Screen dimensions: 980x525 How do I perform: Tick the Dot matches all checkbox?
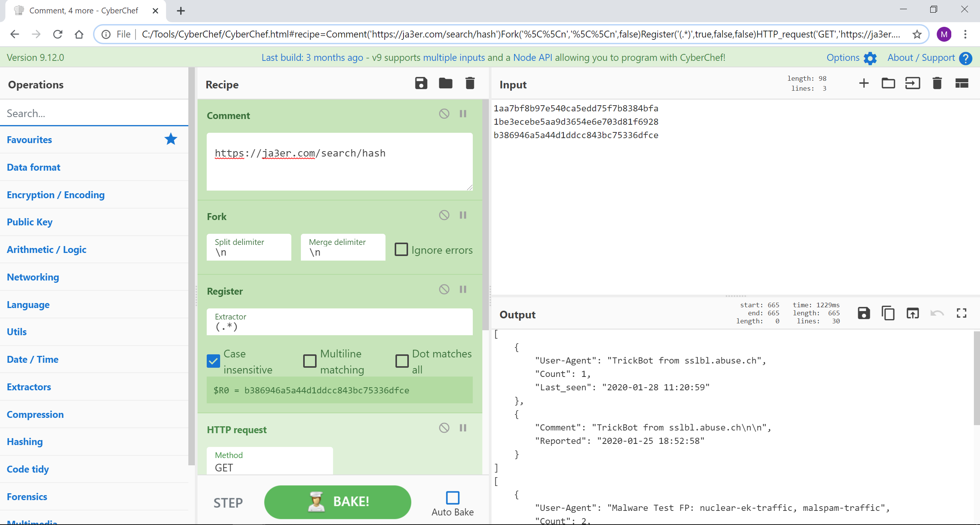pos(402,361)
